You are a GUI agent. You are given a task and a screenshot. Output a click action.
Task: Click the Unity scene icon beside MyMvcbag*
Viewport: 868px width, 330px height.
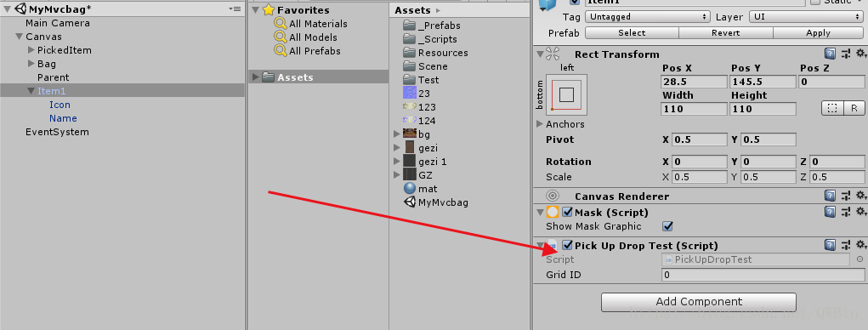(20, 9)
